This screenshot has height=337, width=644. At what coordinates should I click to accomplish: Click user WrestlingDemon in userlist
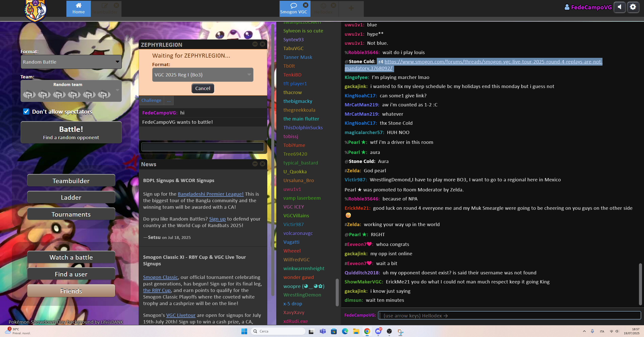point(302,295)
